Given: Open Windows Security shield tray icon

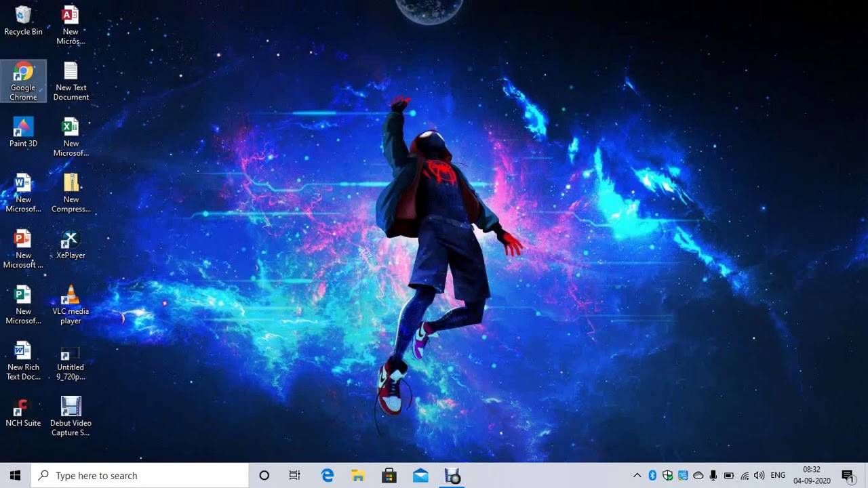Looking at the screenshot, I should click(668, 475).
